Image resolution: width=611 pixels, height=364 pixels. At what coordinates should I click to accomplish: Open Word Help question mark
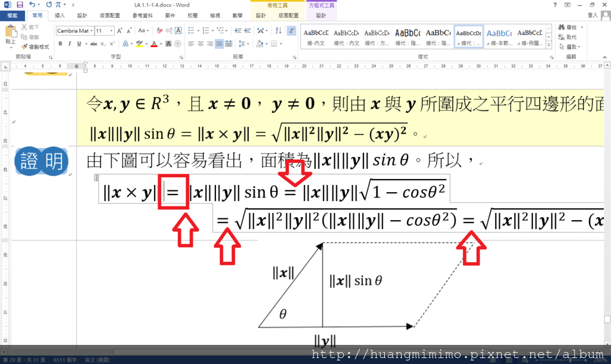[x=555, y=5]
